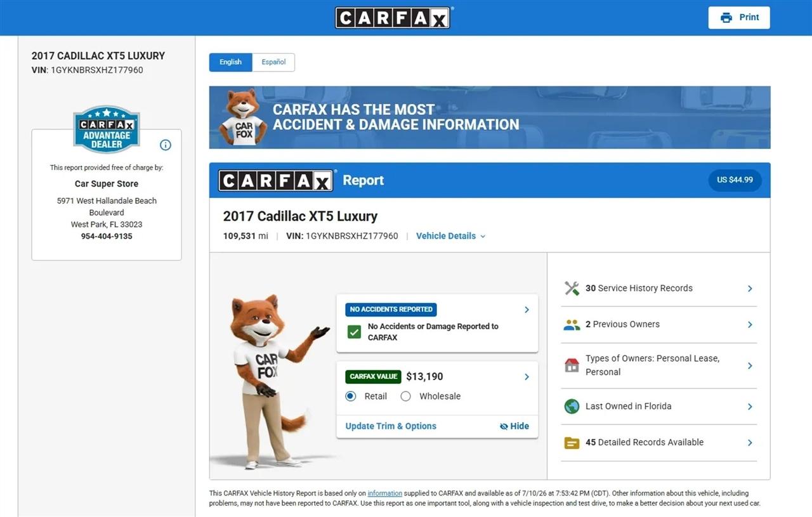Expand the CARFAX Value $13,190 chevron
The width and height of the screenshot is (812, 517).
(x=527, y=377)
